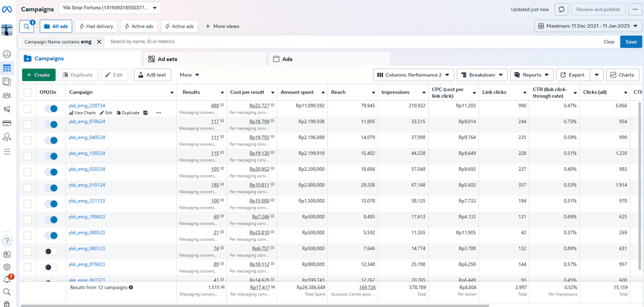Open the Reports dropdown
The width and height of the screenshot is (644, 307).
point(532,75)
